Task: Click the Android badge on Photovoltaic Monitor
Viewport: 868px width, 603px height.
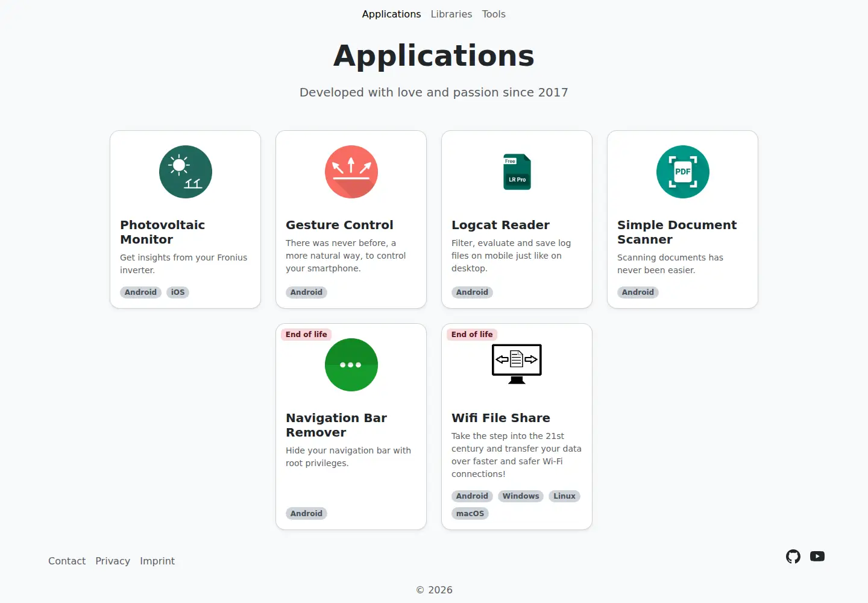Action: point(140,292)
